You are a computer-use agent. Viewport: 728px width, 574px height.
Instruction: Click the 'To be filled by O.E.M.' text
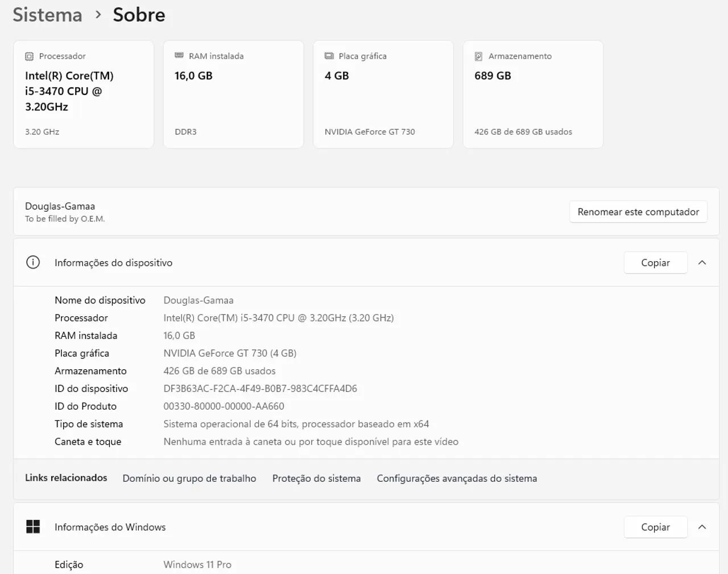(x=65, y=219)
